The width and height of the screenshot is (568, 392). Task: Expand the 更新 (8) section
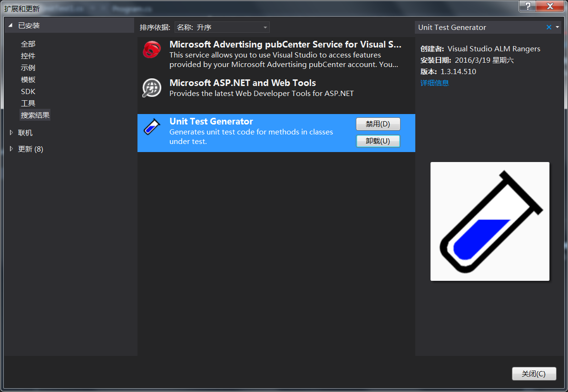click(x=11, y=149)
